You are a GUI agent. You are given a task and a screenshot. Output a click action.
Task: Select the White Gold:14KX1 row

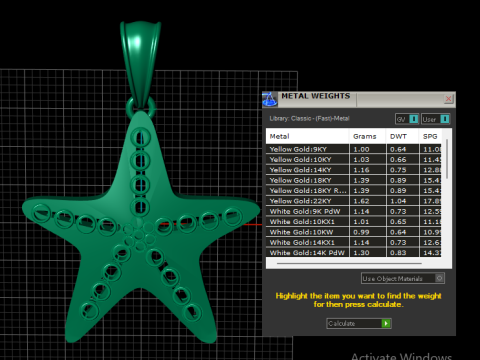click(354, 242)
